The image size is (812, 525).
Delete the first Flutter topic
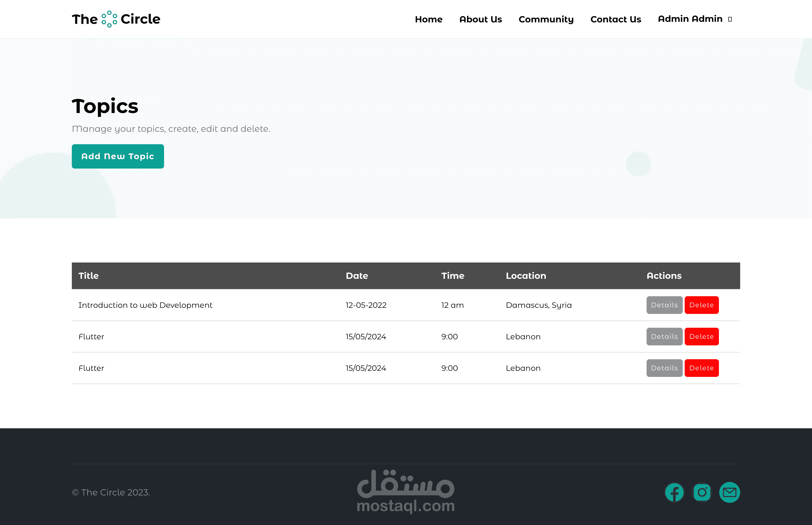[701, 337]
